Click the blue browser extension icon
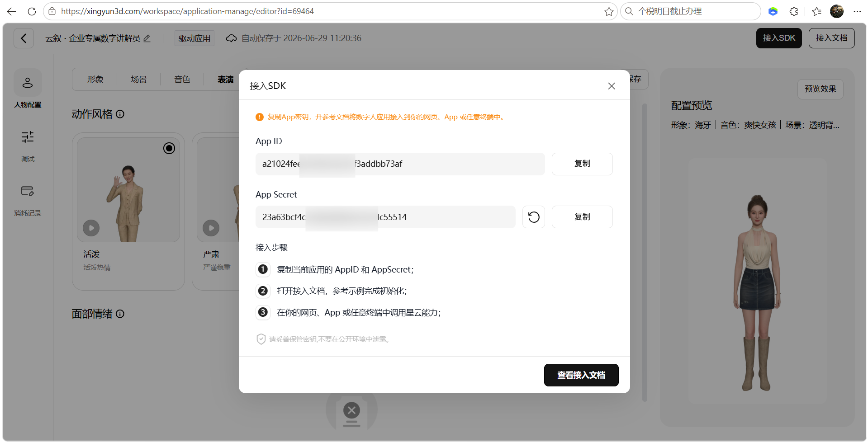Viewport: 868px width, 442px height. pyautogui.click(x=773, y=11)
